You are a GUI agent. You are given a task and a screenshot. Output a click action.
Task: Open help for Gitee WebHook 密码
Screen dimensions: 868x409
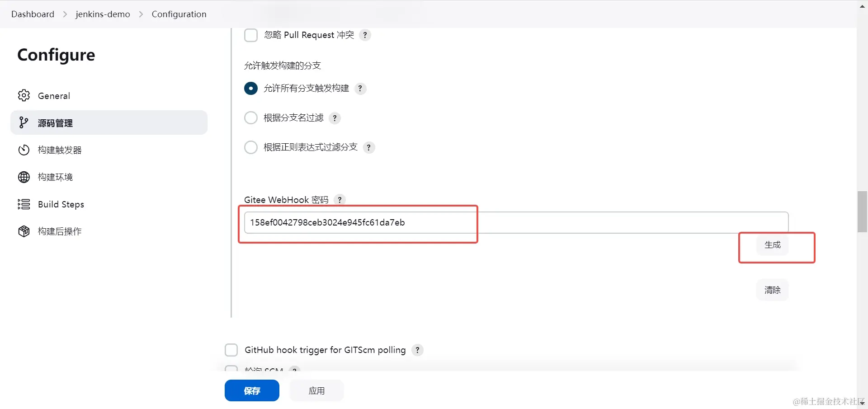point(340,199)
